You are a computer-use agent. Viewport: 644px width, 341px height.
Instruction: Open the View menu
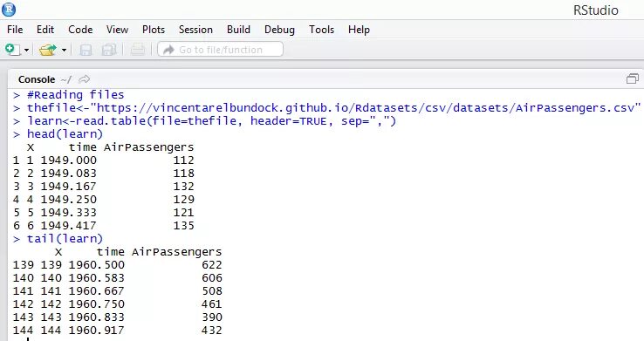(x=117, y=30)
